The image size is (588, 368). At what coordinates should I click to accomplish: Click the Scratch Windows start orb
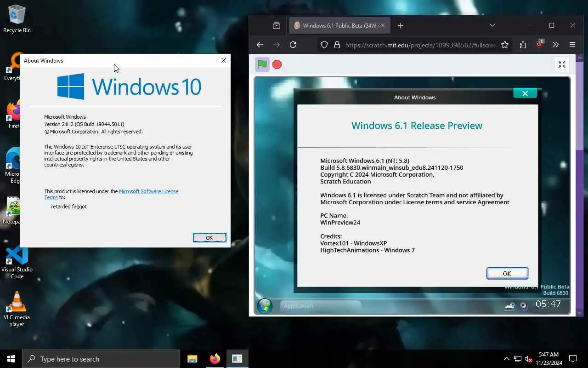[265, 306]
